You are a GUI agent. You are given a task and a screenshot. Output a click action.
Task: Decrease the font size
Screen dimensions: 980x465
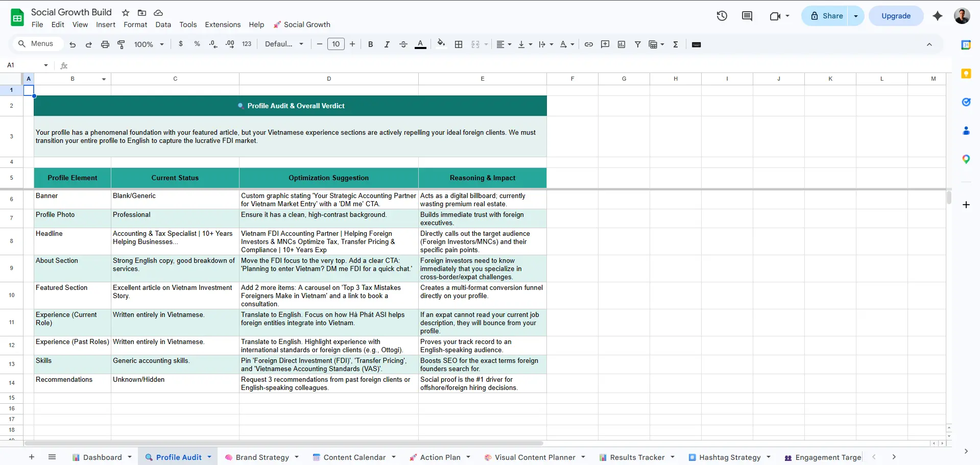pos(320,44)
